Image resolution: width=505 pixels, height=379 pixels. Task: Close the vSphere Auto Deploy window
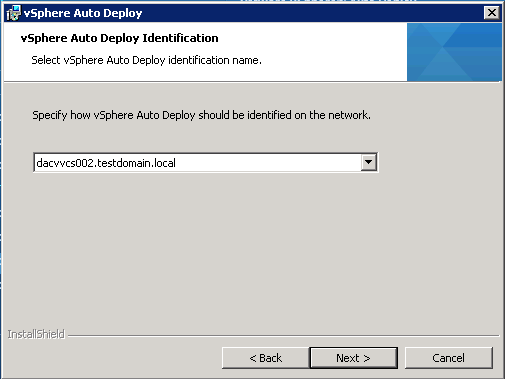(492, 13)
